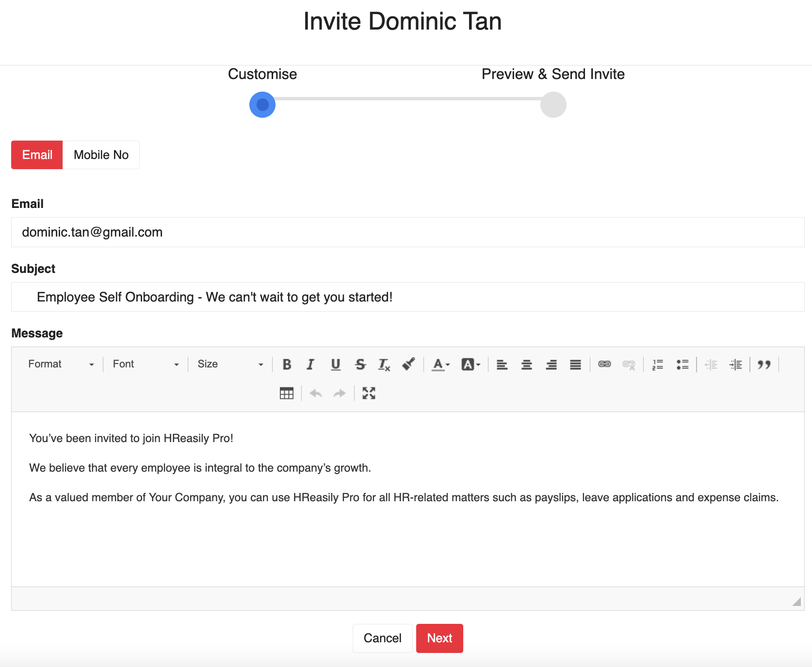Open the Format dropdown
This screenshot has width=812, height=667.
(61, 364)
